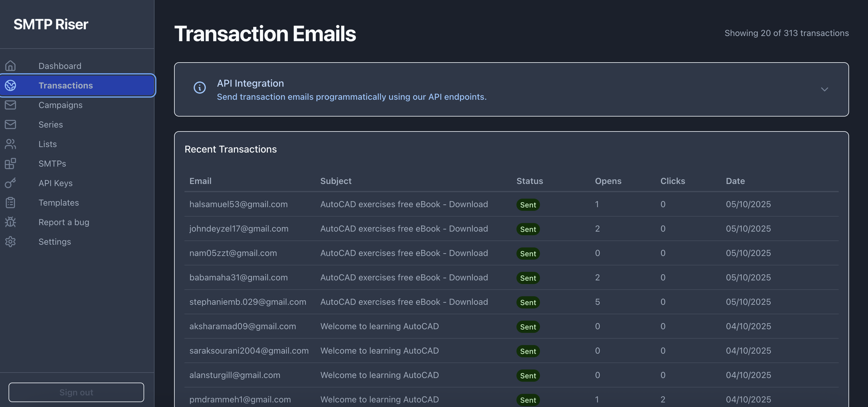This screenshot has width=868, height=407.
Task: Click the Settings gear icon
Action: (x=10, y=241)
